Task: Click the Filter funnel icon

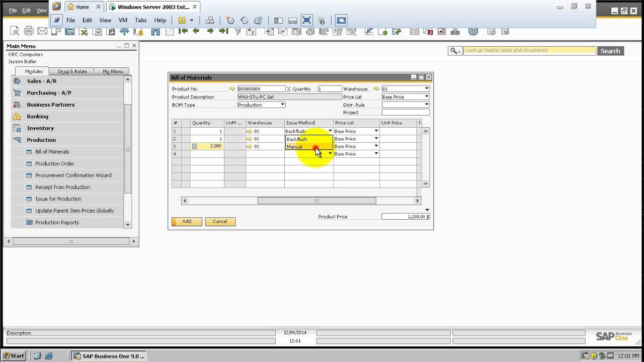Action: click(238, 31)
